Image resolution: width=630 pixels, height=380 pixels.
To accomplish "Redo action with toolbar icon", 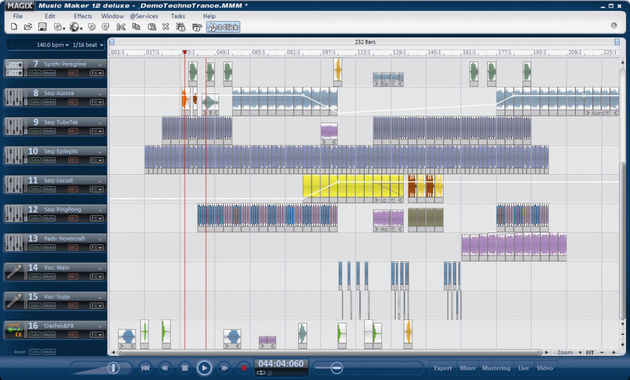I will [106, 27].
